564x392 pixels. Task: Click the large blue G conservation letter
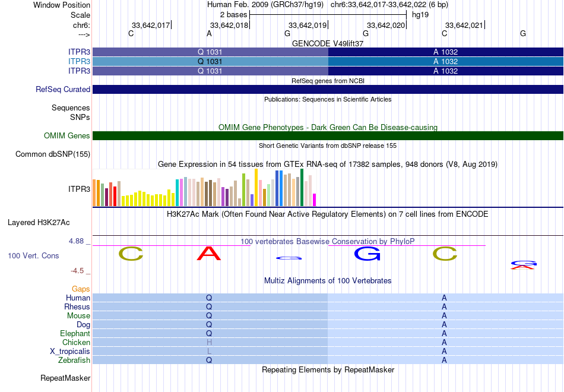click(367, 254)
